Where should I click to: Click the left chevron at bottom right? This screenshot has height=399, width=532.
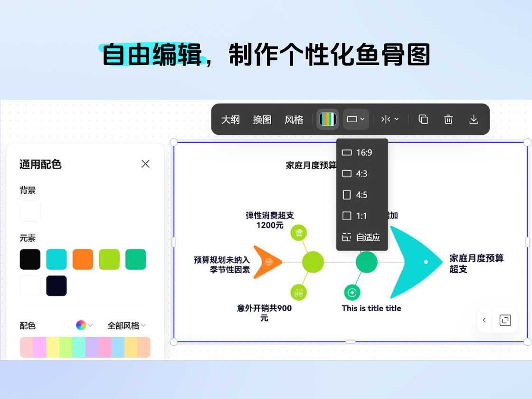click(484, 320)
